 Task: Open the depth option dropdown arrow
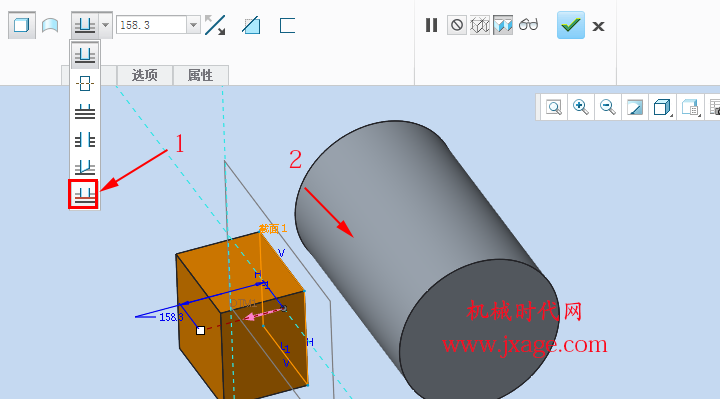pyautogui.click(x=105, y=25)
